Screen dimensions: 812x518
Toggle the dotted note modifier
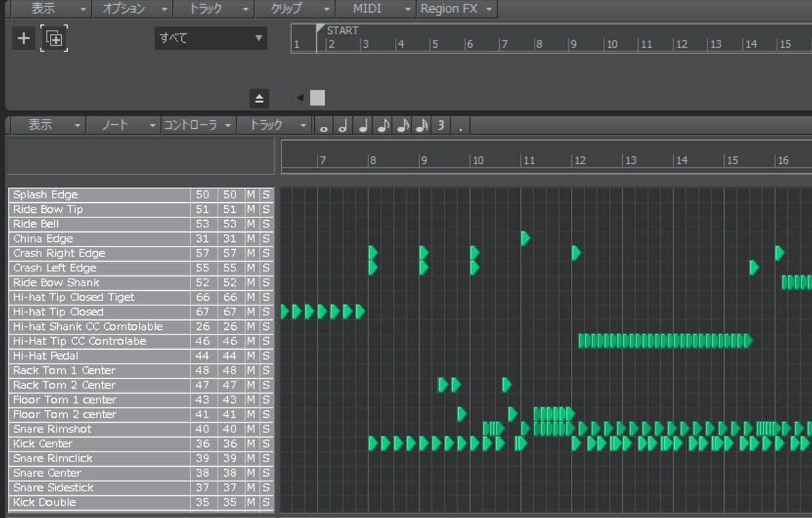pyautogui.click(x=460, y=125)
